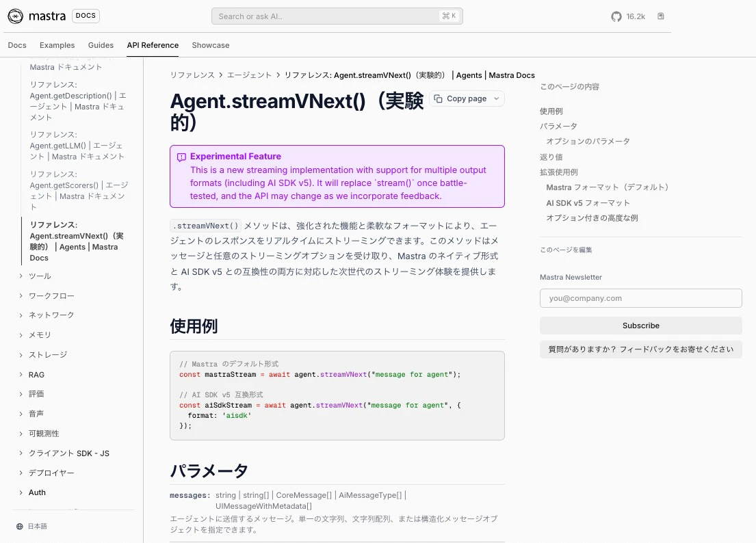Image resolution: width=756 pixels, height=543 pixels.
Task: Click format: 'aisdk' line in code block
Action: tap(220, 415)
